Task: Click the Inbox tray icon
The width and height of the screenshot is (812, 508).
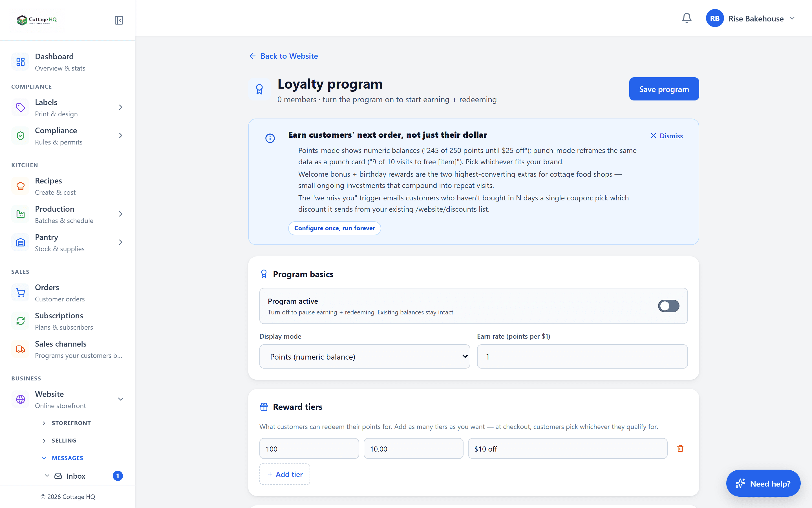Action: click(58, 476)
